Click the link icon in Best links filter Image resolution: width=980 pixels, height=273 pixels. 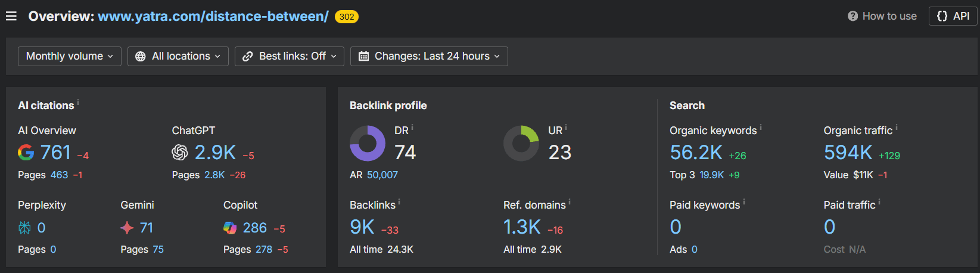pos(248,56)
